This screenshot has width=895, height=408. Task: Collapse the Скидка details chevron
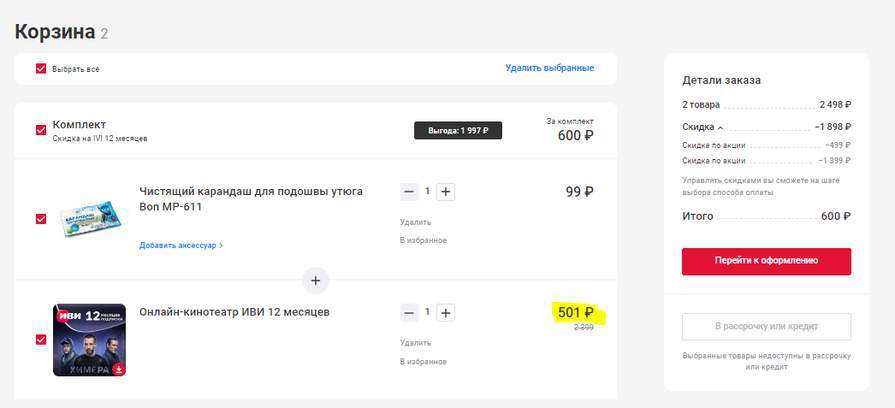(720, 128)
